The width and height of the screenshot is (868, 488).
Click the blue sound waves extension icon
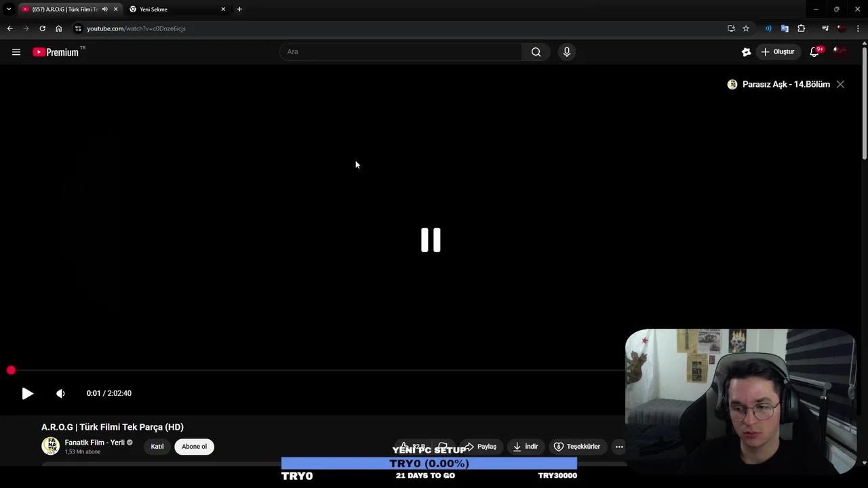tap(768, 28)
